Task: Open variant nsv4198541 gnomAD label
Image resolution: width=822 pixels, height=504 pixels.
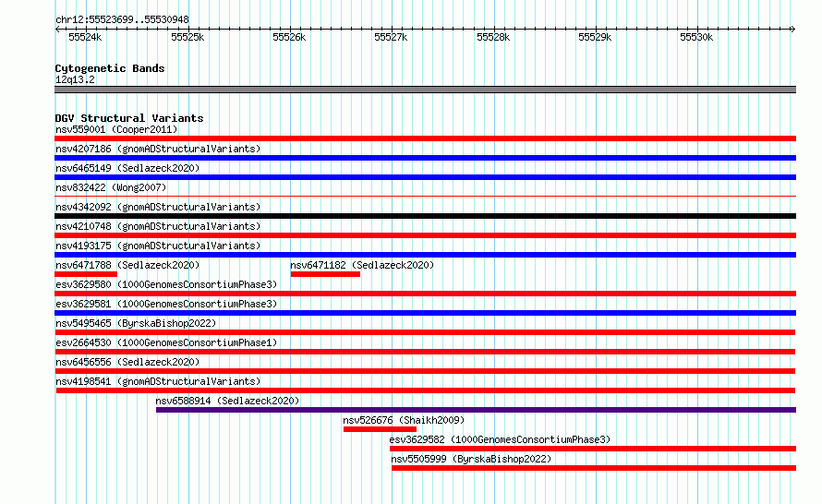Action: pos(158,381)
